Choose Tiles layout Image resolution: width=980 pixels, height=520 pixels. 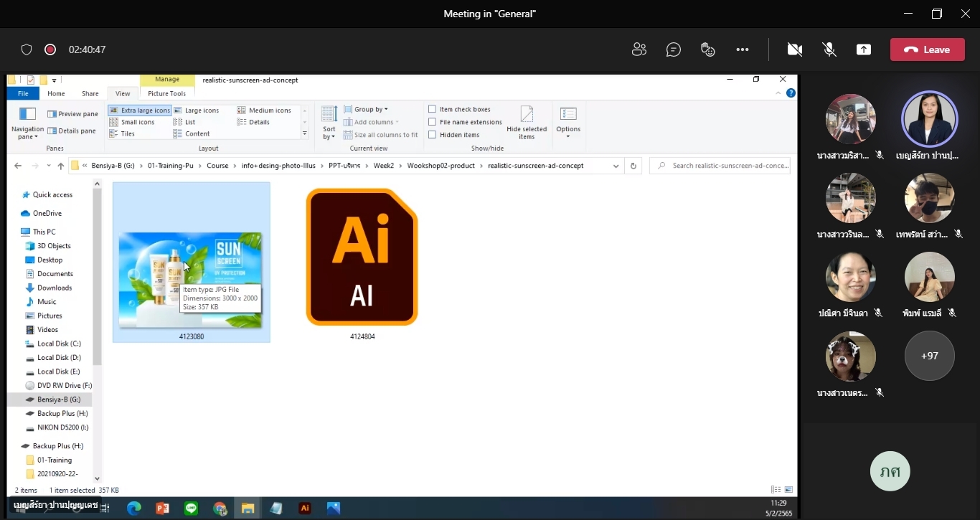[123, 133]
